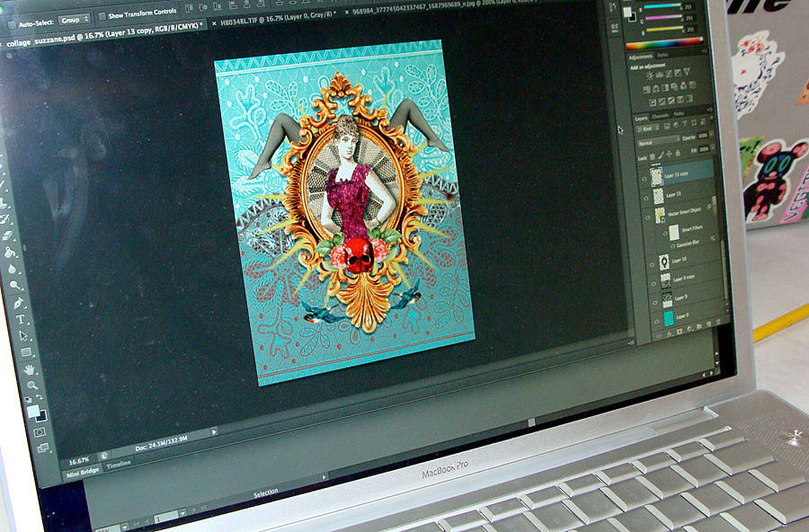The image size is (809, 532).
Task: Add a Levels adjustment
Action: tap(660, 75)
